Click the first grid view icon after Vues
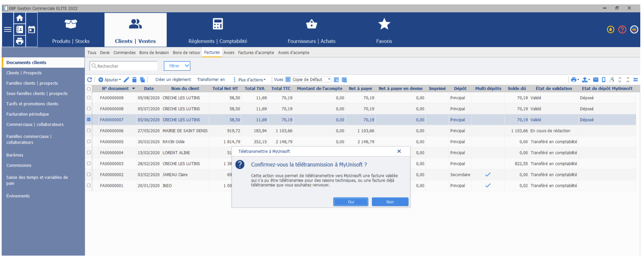The image size is (644, 260). [336, 80]
